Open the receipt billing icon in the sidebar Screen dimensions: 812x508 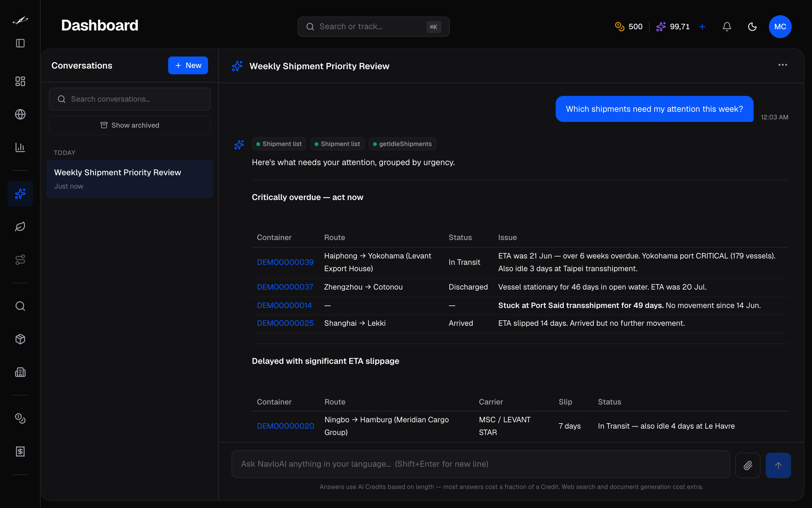pos(20,451)
